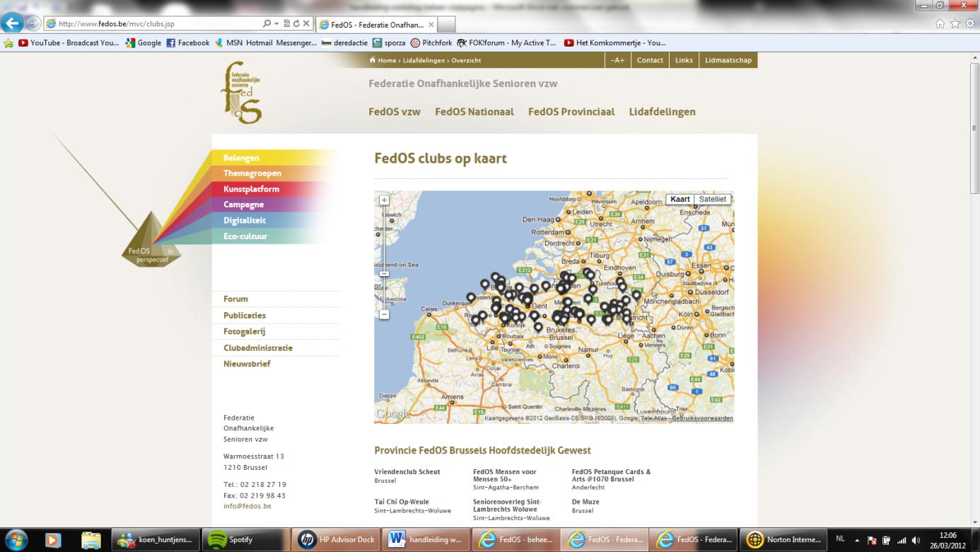This screenshot has height=552, width=980.
Task: Open the sporza bookmark
Action: click(x=390, y=42)
